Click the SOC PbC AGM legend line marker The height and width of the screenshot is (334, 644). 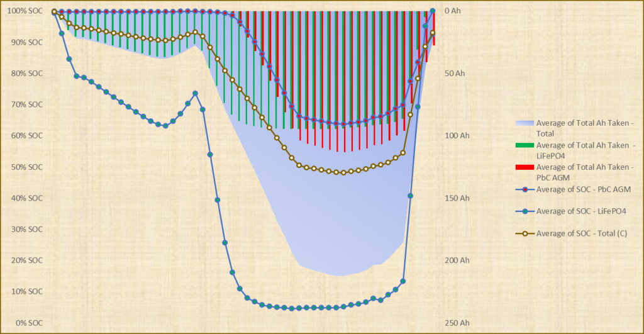[524, 189]
